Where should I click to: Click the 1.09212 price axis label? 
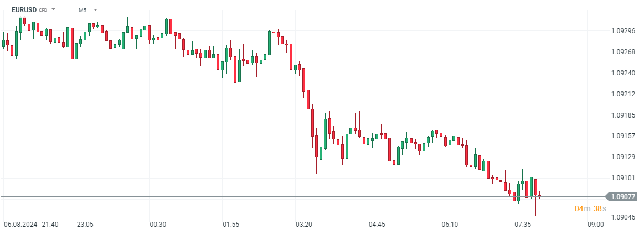click(623, 94)
